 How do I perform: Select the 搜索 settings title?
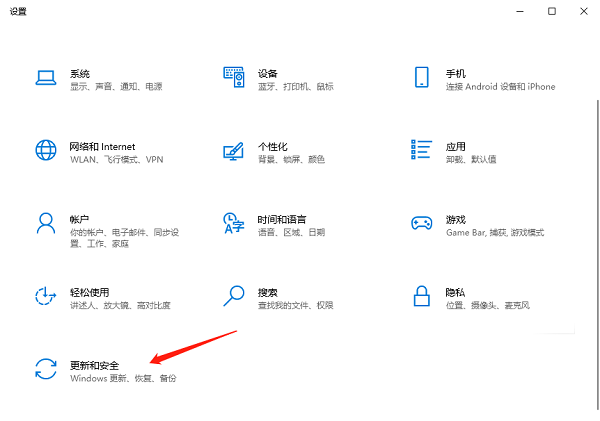tap(267, 293)
